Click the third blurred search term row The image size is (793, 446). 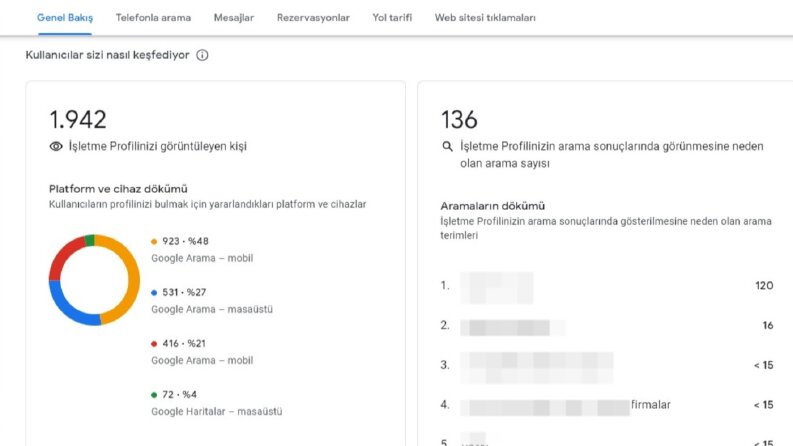537,368
